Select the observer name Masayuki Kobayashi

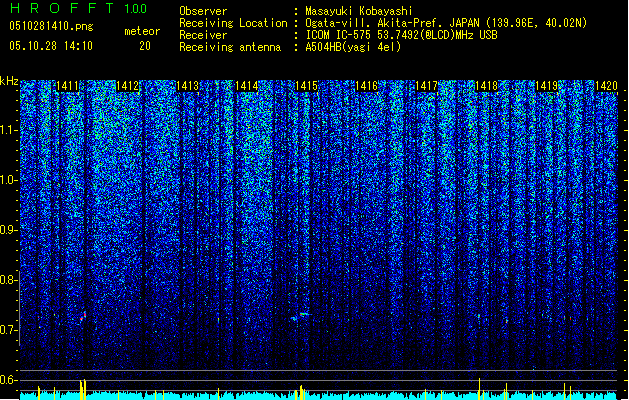pos(359,11)
